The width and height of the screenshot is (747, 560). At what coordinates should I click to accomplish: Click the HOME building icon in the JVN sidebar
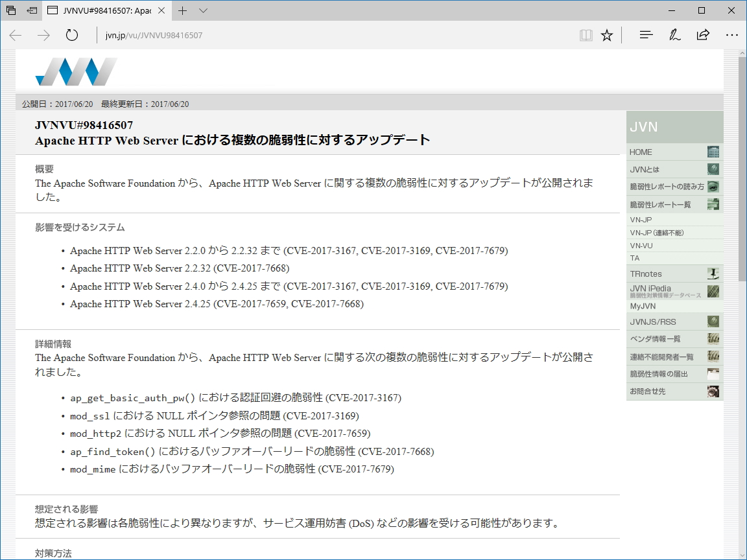click(713, 152)
